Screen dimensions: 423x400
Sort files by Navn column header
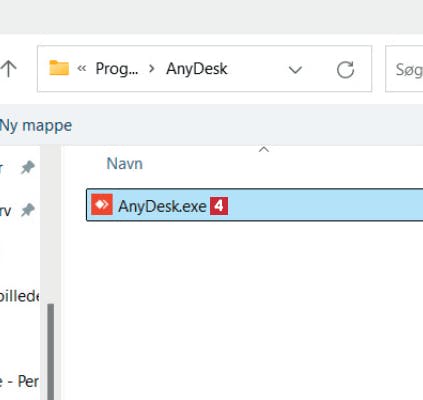[125, 164]
